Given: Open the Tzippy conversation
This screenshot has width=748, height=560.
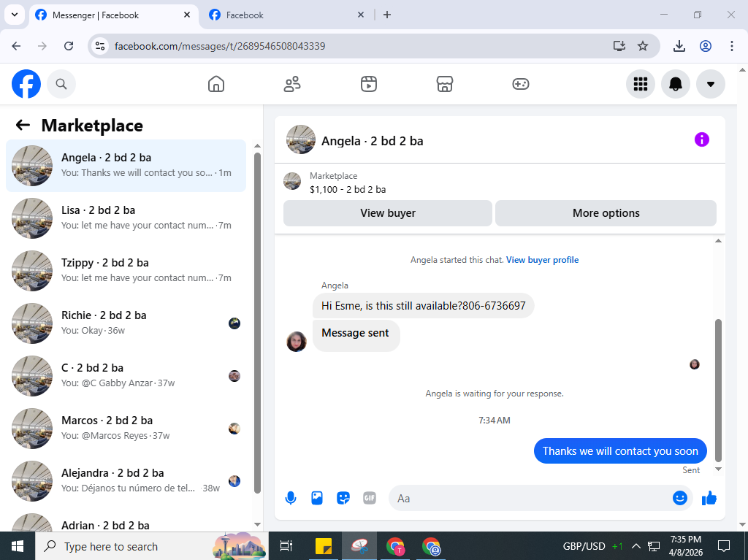Looking at the screenshot, I should (x=126, y=270).
